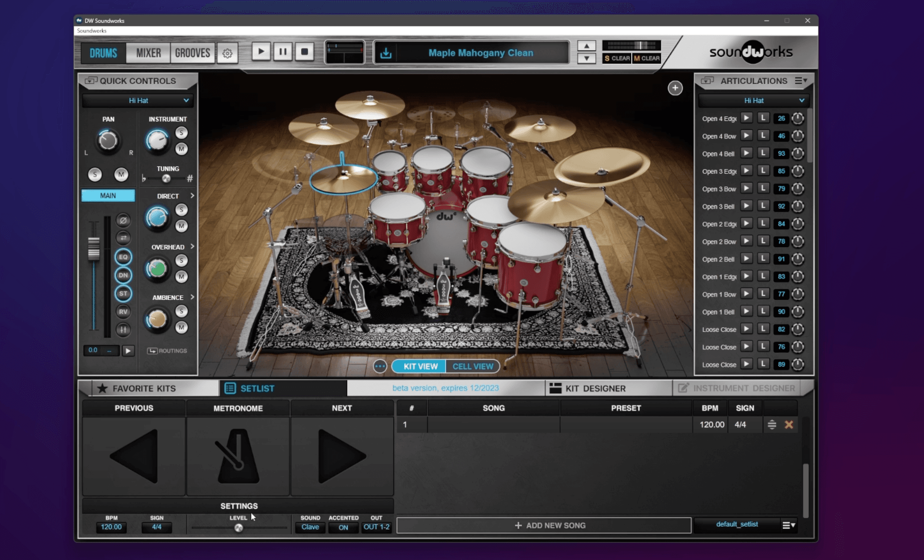Viewport: 924px width, 560px height.
Task: Click the preset download icon beside Maple Mahogany Clean
Action: click(x=386, y=52)
